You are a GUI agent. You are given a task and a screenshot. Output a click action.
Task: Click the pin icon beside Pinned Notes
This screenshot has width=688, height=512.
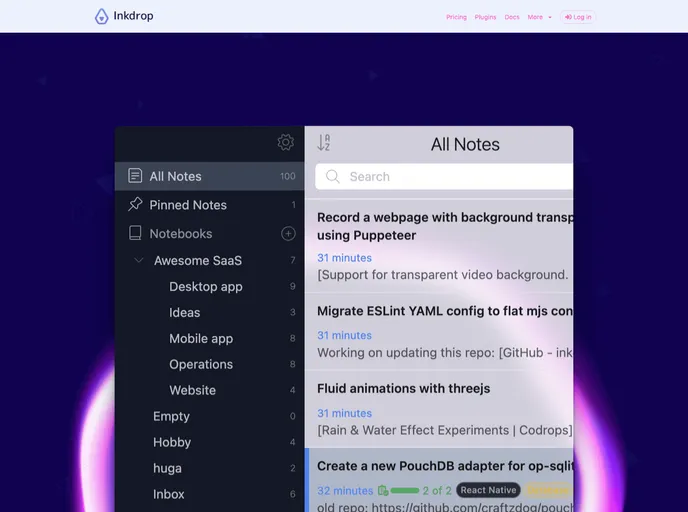[135, 204]
